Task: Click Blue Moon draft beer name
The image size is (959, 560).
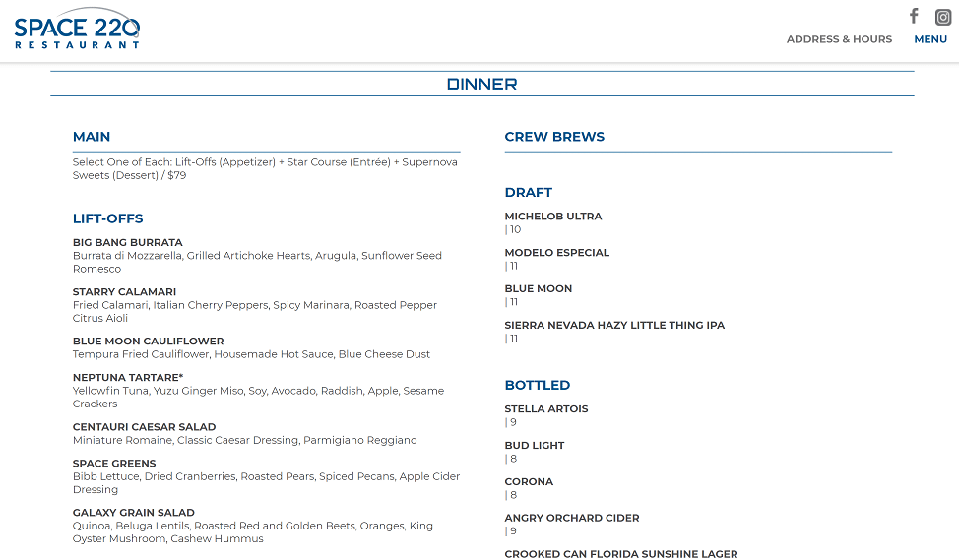Action: [539, 289]
